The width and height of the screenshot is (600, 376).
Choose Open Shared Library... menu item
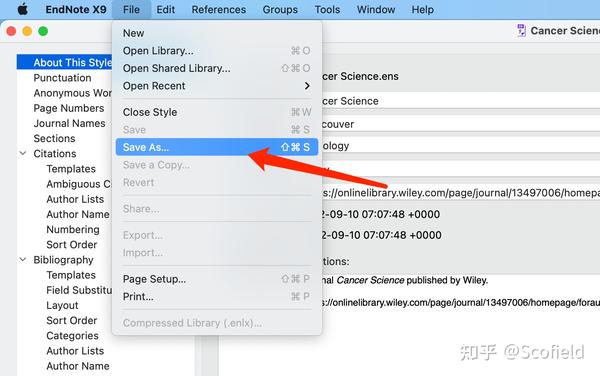(217, 68)
